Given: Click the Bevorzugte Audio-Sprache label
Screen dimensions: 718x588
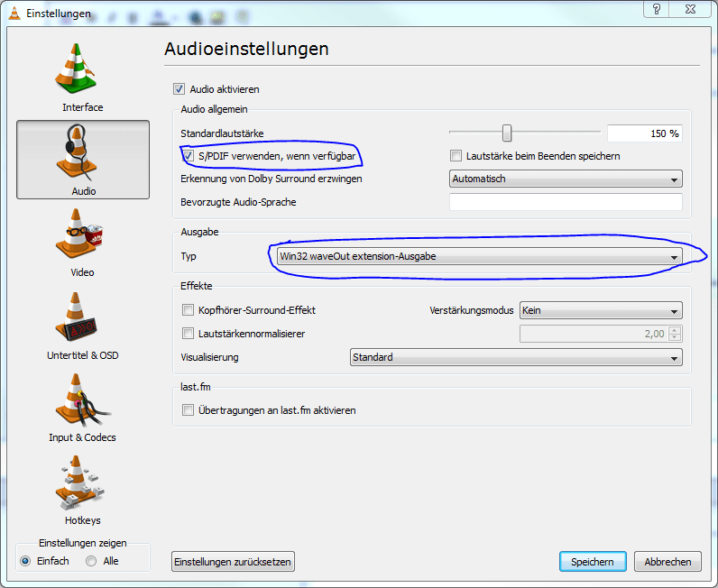Looking at the screenshot, I should click(238, 202).
